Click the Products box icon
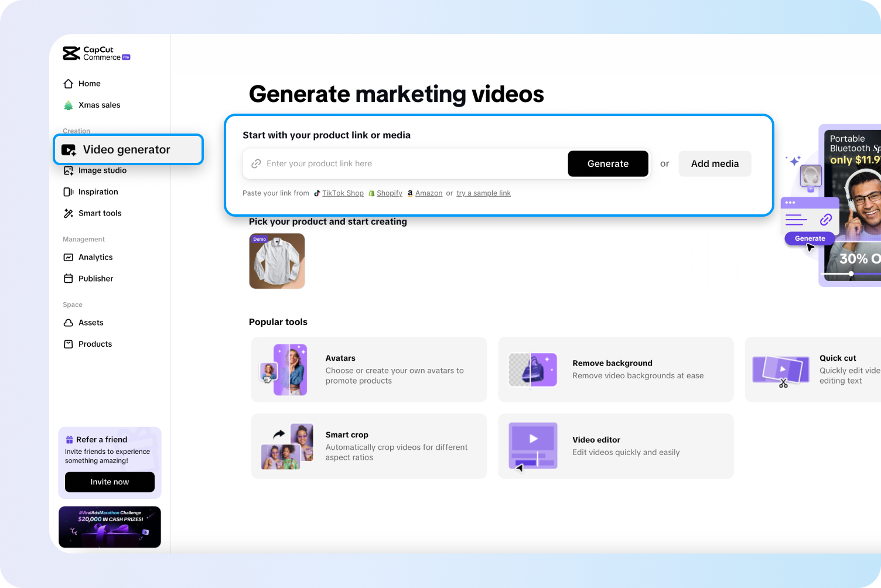This screenshot has width=881, height=588. pyautogui.click(x=69, y=344)
